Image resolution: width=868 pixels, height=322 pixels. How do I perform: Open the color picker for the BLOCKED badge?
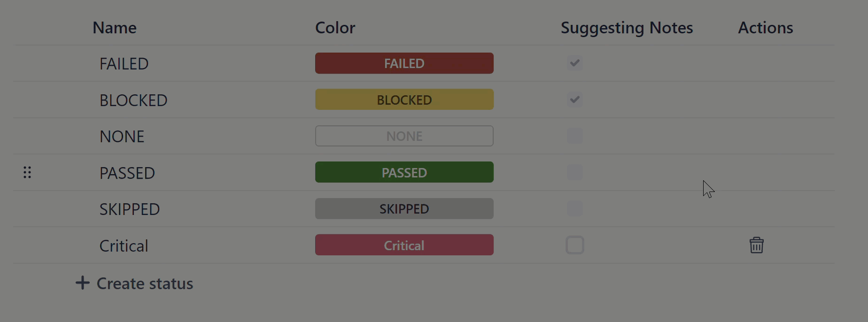[x=404, y=100]
